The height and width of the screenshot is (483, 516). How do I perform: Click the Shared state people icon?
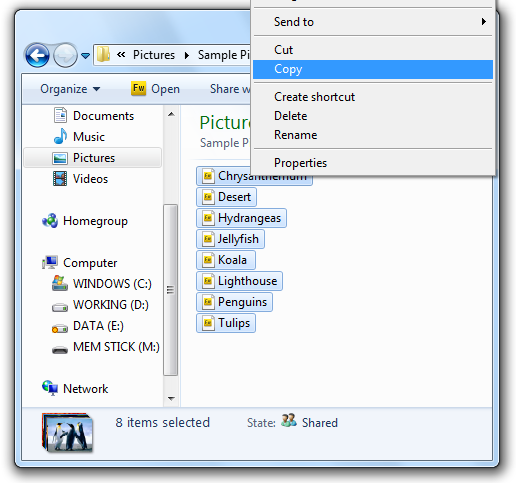[289, 421]
